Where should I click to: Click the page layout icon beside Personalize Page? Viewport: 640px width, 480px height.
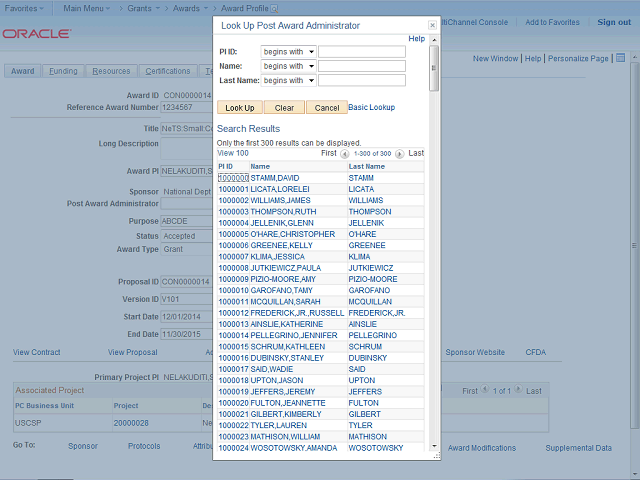[x=620, y=58]
